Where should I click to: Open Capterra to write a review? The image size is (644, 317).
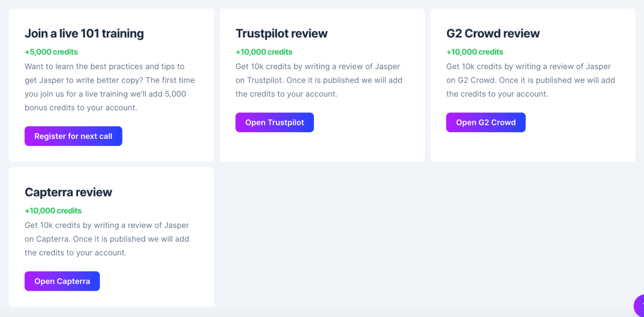(62, 281)
